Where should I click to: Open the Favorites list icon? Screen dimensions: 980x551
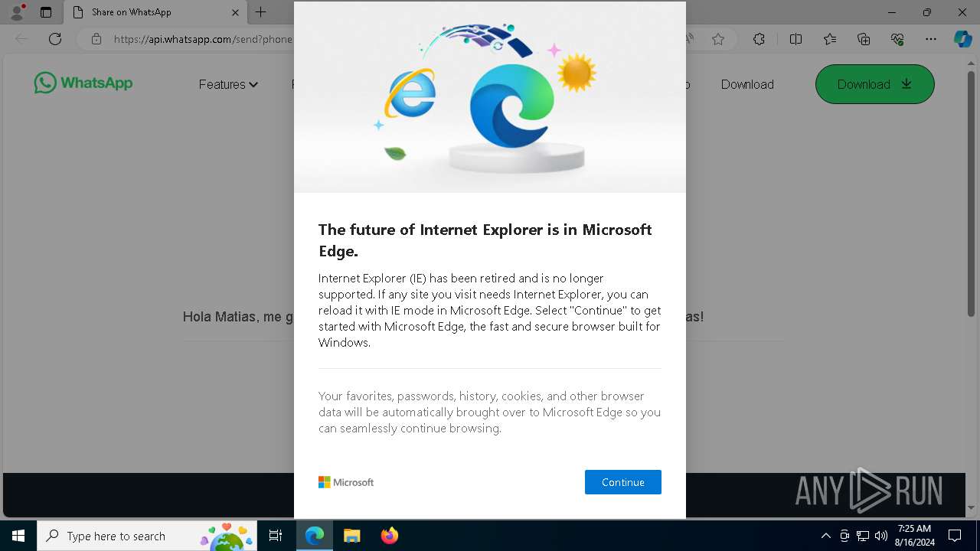coord(830,39)
